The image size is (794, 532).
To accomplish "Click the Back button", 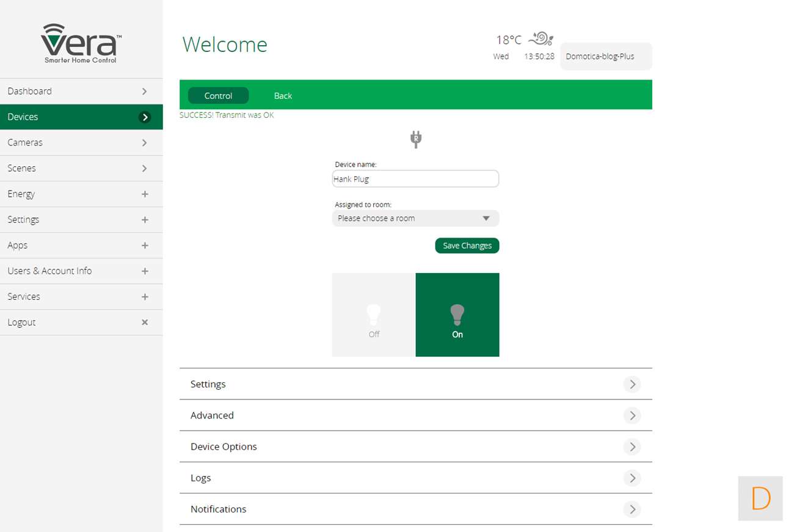I will pyautogui.click(x=283, y=95).
